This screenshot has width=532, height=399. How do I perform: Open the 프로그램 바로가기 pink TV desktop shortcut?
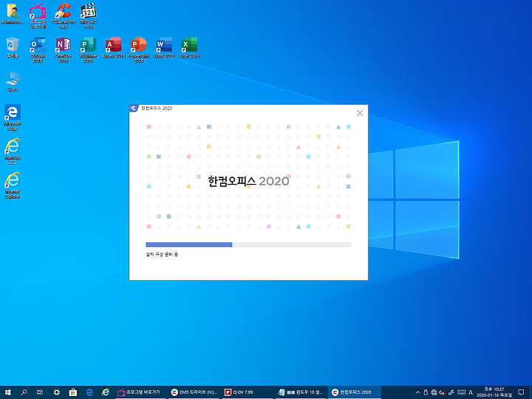[x=38, y=16]
